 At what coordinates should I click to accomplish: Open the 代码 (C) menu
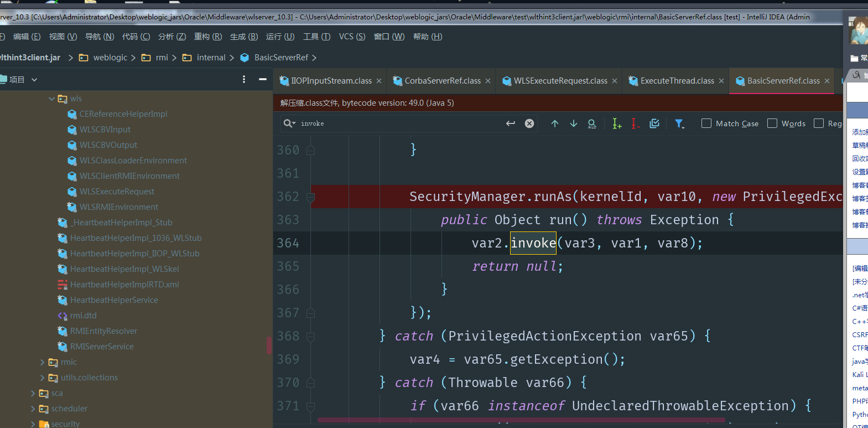click(x=136, y=37)
